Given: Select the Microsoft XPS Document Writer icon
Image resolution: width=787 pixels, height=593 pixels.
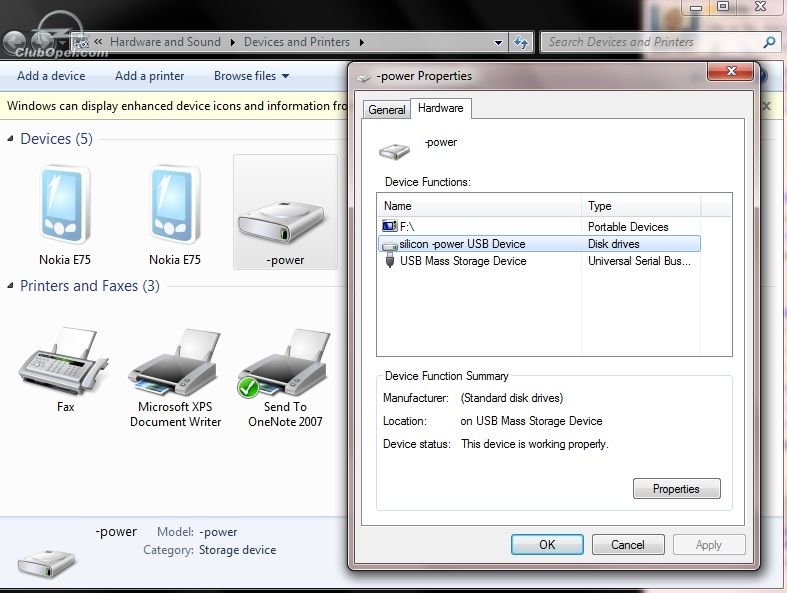Looking at the screenshot, I should click(174, 363).
